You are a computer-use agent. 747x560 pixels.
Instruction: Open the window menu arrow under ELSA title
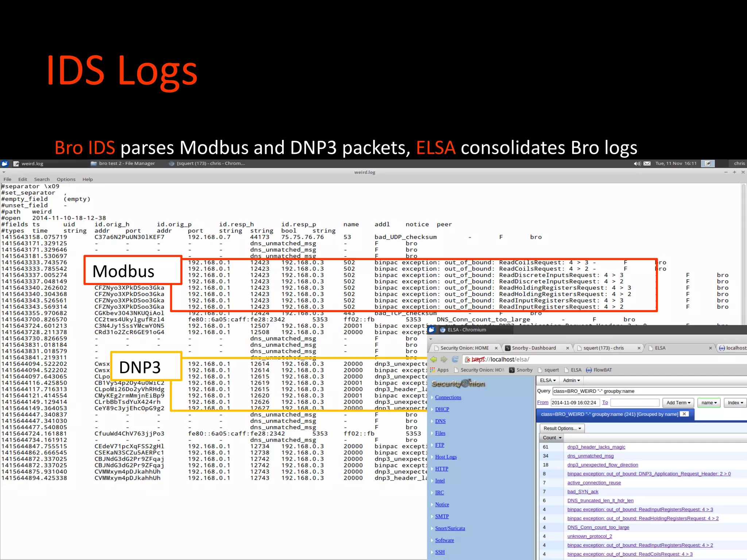point(431,339)
